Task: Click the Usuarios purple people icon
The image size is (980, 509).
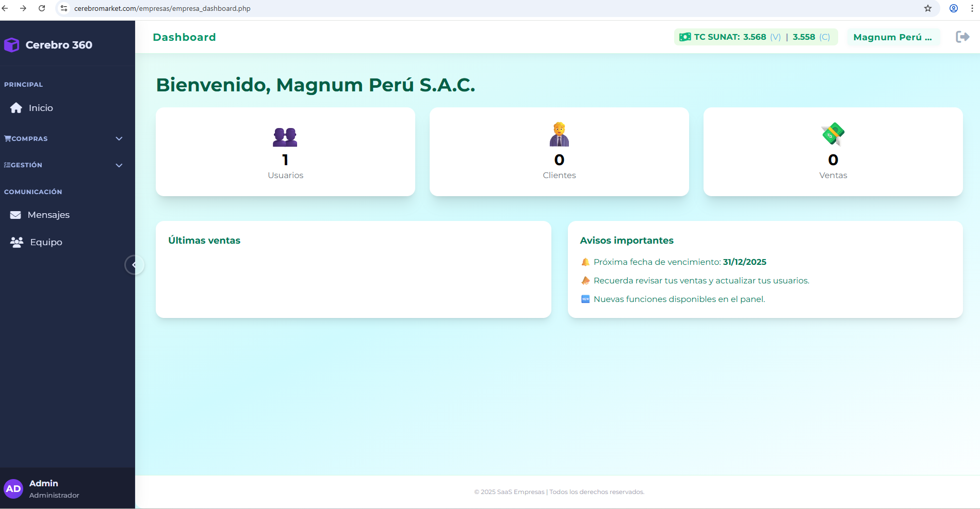Action: 285,137
